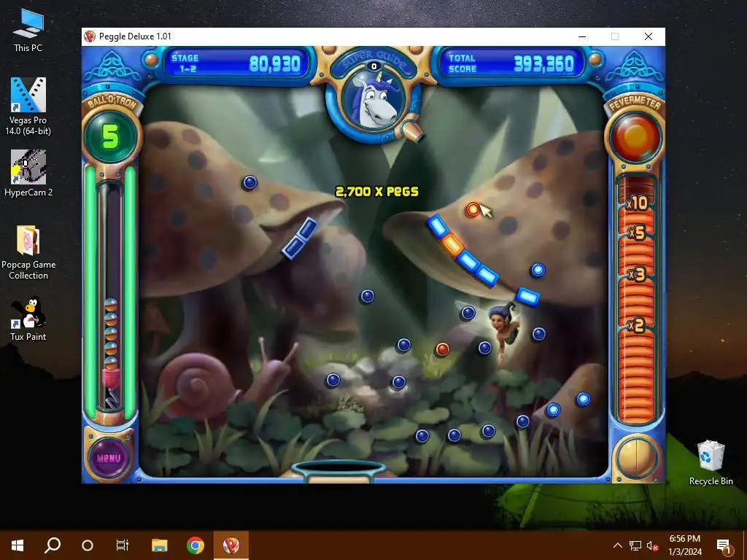This screenshot has width=747, height=560.
Task: Click the stage score 80,930
Action: click(275, 63)
